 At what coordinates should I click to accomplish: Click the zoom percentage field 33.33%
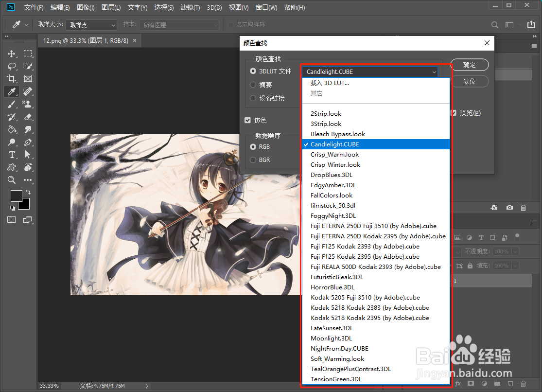49,386
